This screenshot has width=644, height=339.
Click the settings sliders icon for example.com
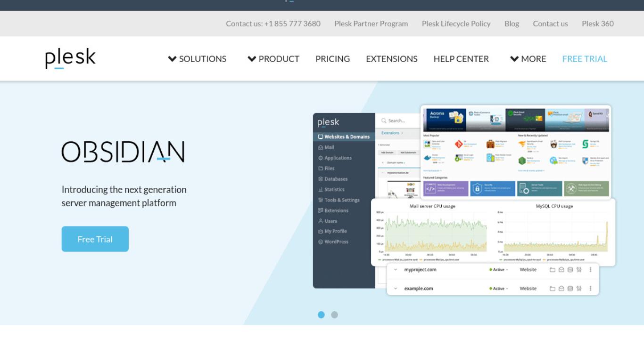(579, 289)
